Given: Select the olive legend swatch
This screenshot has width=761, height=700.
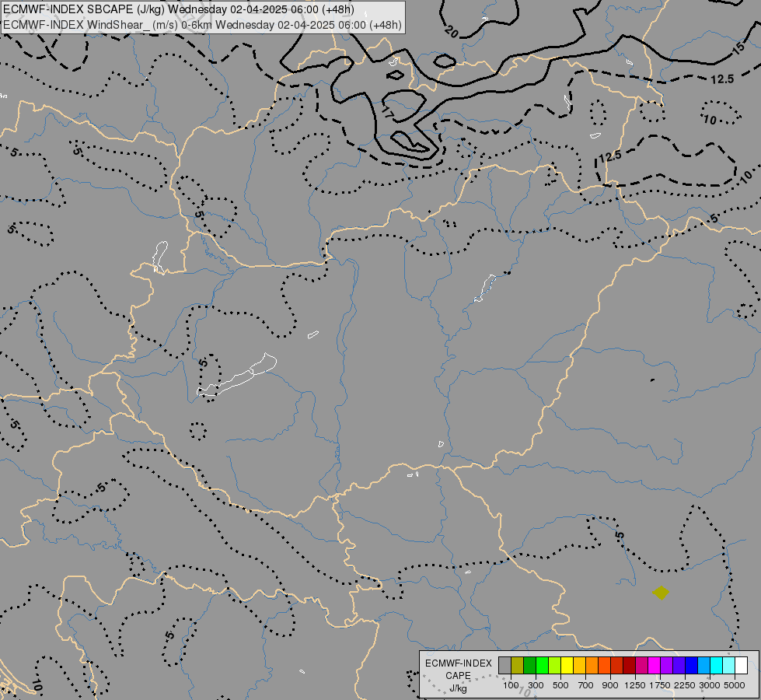Looking at the screenshot, I should point(518,666).
